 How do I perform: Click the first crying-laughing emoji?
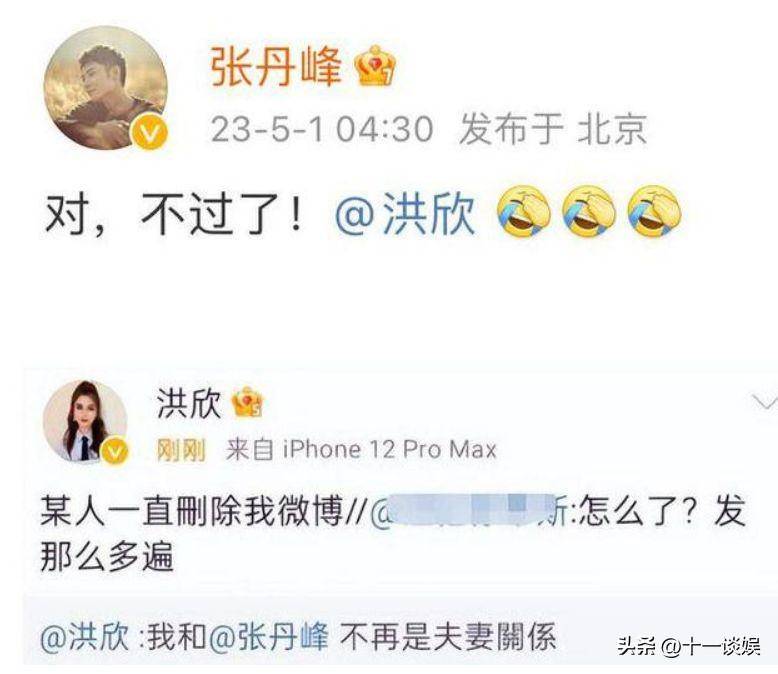(x=524, y=211)
